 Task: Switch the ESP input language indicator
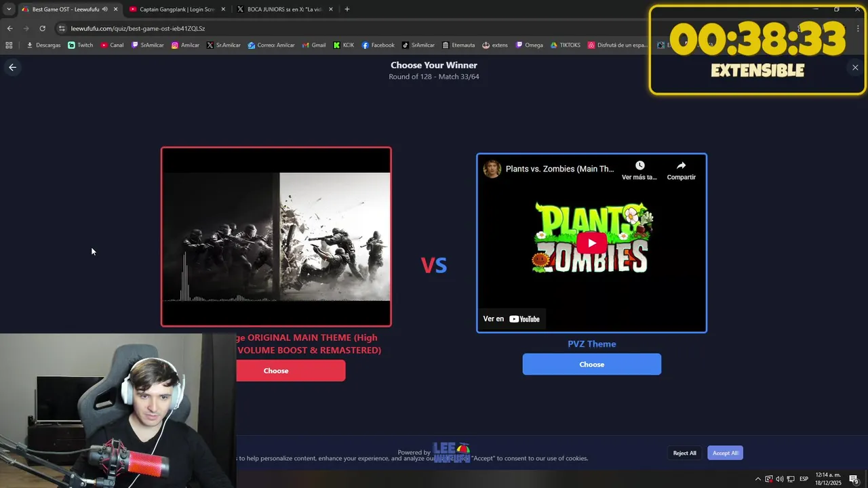(804, 479)
